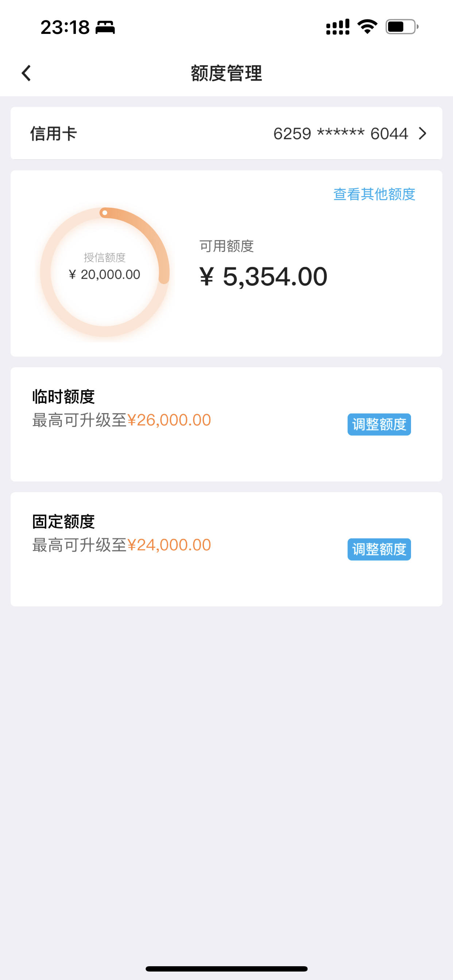Tap the 固定额度 heading
This screenshot has width=453, height=980.
tap(63, 521)
